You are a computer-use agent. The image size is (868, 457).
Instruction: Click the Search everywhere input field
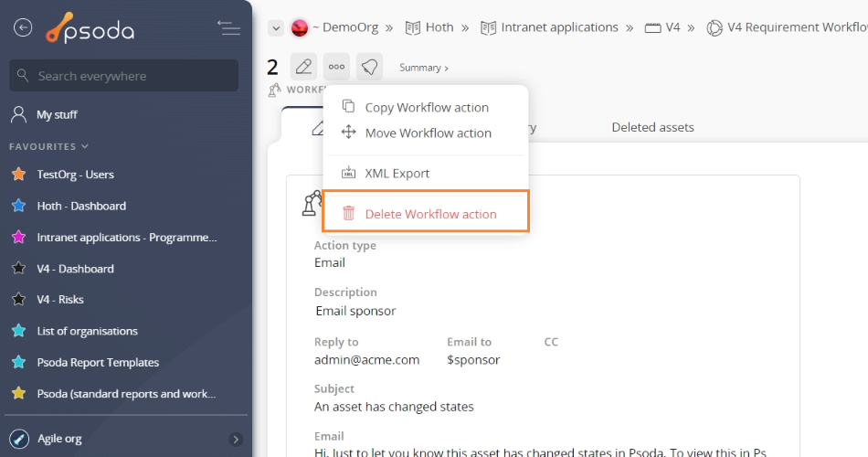(x=126, y=77)
